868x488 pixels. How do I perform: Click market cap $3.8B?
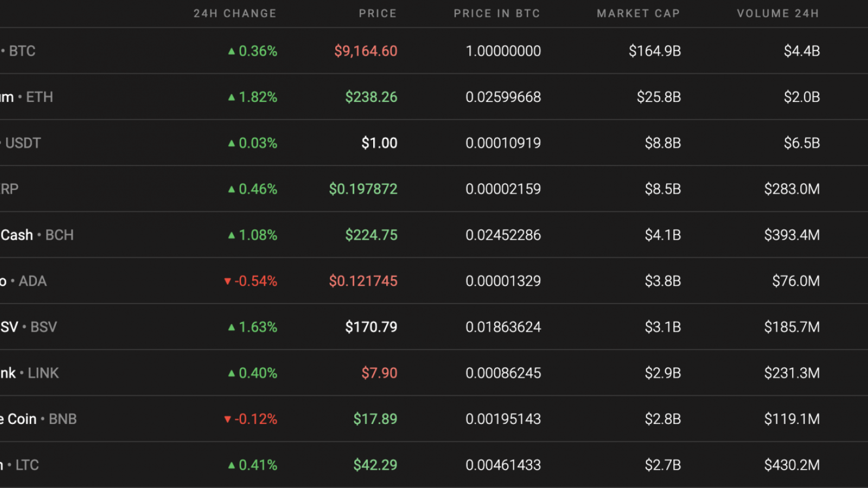pos(663,281)
